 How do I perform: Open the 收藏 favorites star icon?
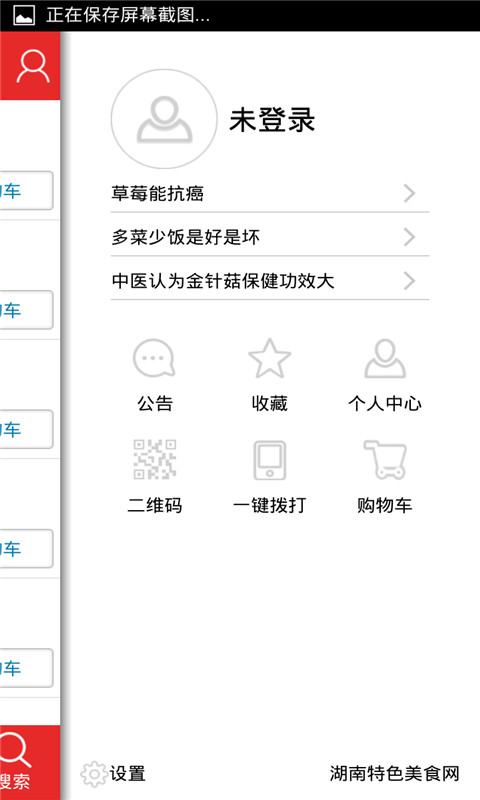click(269, 359)
